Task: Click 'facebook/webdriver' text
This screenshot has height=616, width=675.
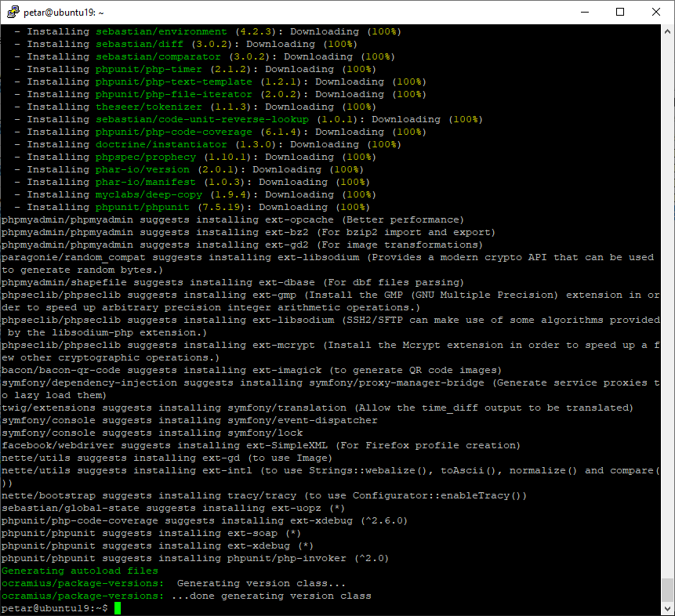Action: [58, 444]
